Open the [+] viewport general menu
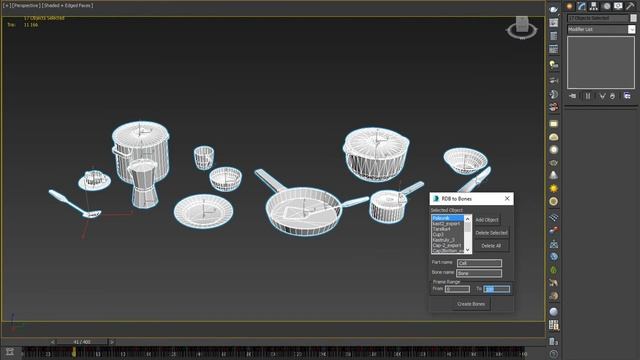 click(x=7, y=6)
